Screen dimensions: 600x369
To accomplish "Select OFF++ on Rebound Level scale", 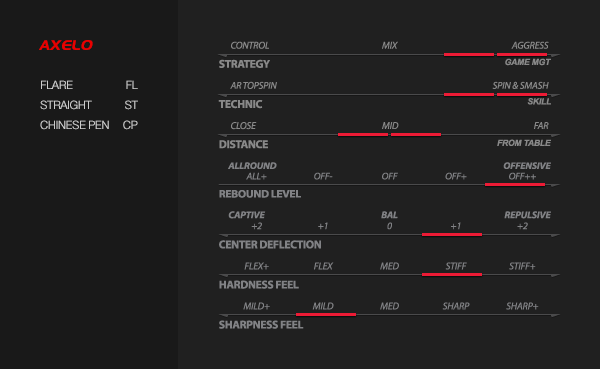I will 522,176.
